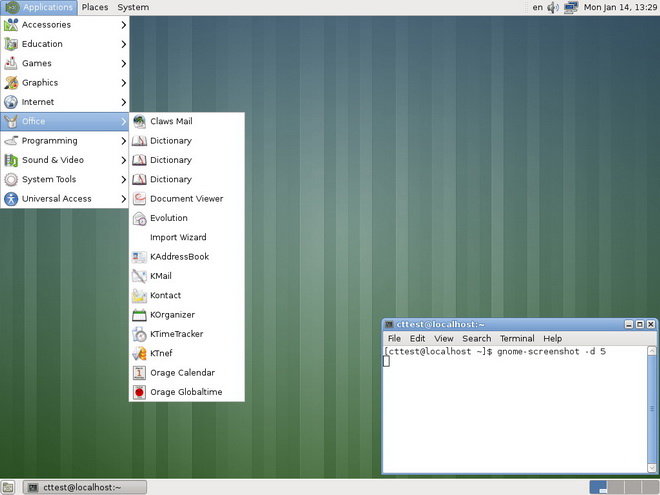This screenshot has width=660, height=495.
Task: Expand the Accessories submenu
Action: (x=65, y=25)
